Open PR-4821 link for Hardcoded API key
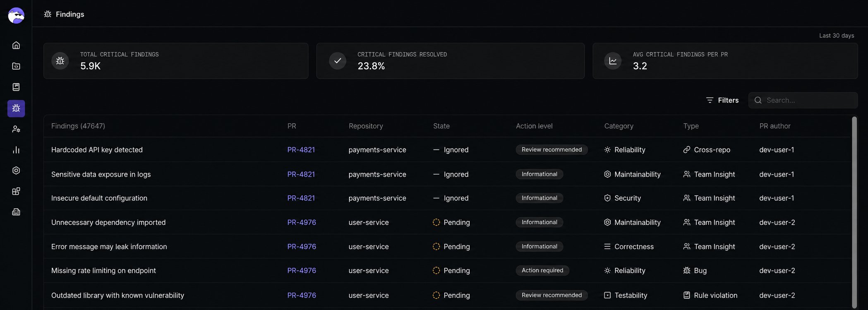This screenshot has width=868, height=310. pos(301,150)
